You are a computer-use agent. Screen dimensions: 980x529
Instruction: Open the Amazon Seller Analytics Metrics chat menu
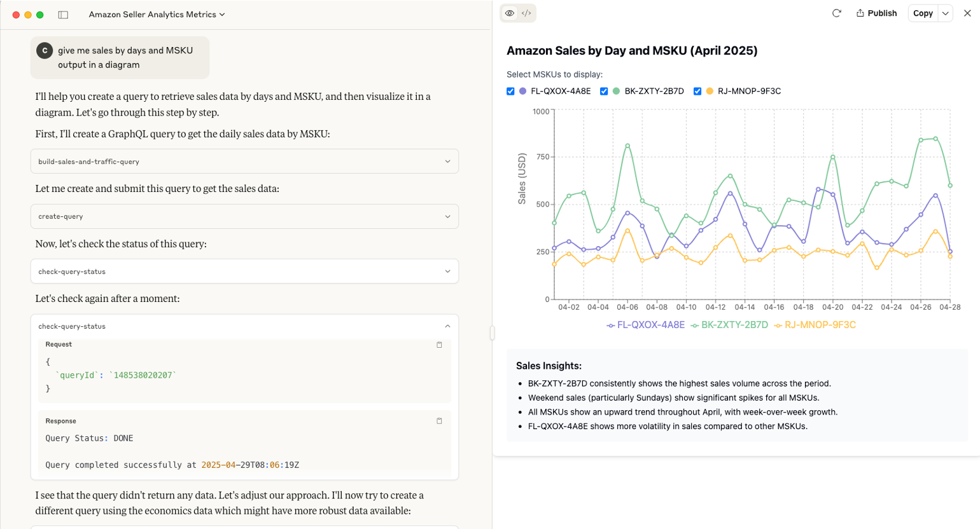tap(157, 15)
